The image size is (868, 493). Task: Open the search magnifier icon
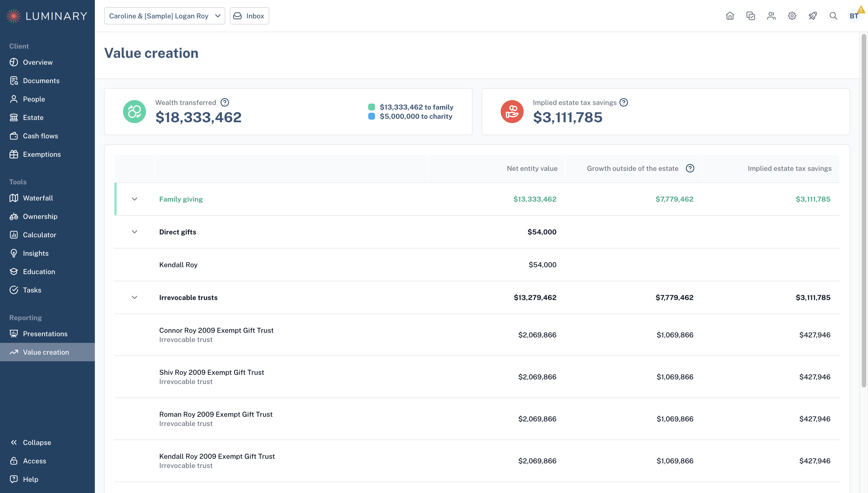pyautogui.click(x=833, y=16)
